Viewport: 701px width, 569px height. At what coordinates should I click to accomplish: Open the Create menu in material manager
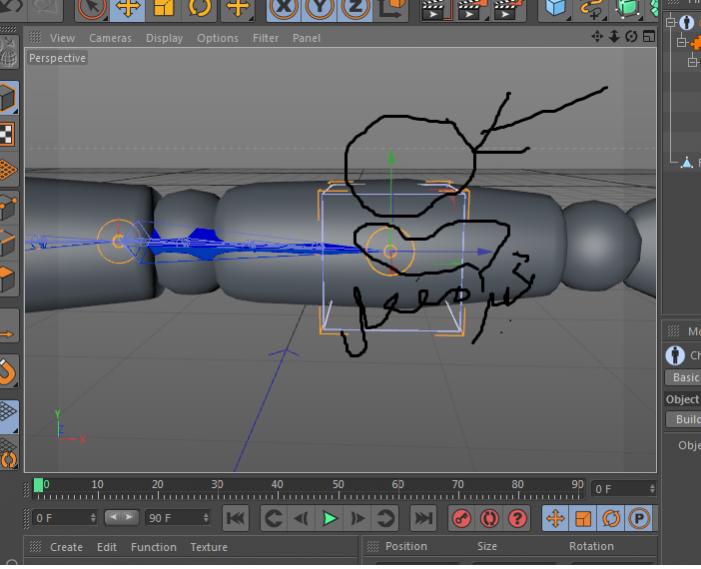(66, 547)
